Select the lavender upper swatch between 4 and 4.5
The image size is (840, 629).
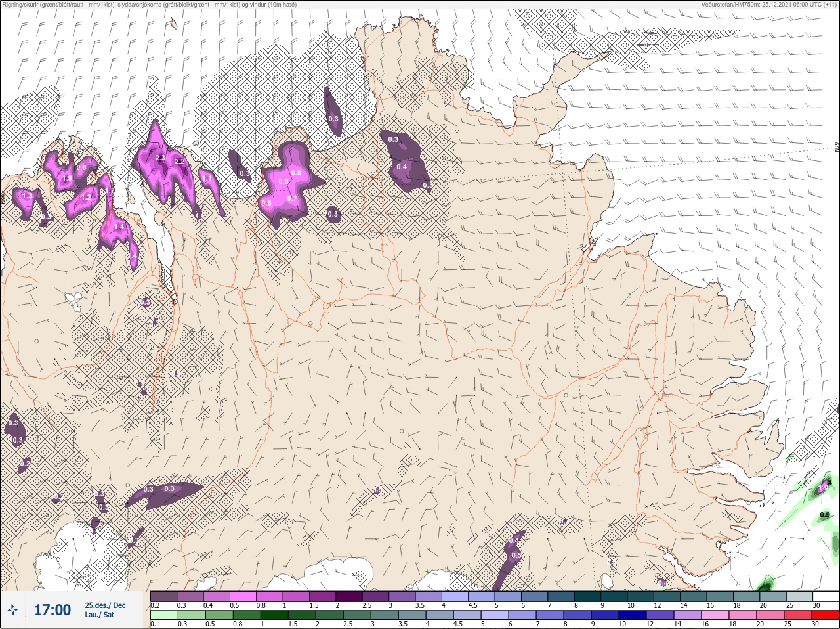coord(456,596)
